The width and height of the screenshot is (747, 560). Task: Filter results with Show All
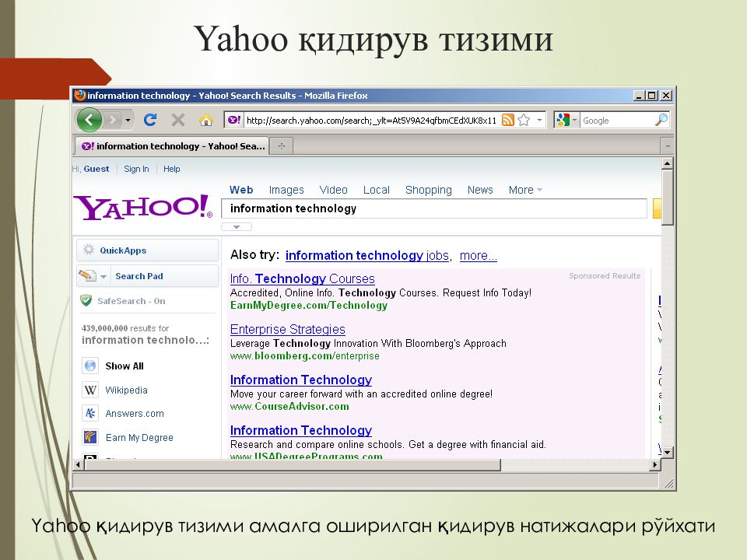[x=124, y=366]
